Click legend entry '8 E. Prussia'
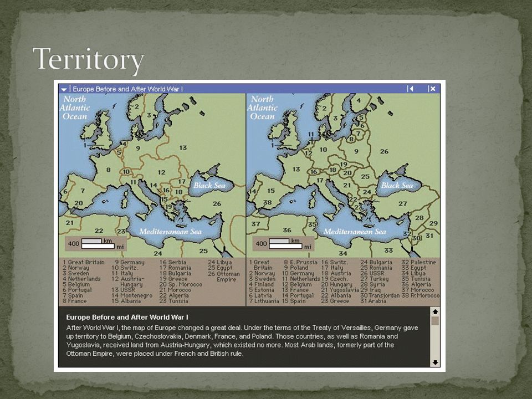 coord(300,262)
